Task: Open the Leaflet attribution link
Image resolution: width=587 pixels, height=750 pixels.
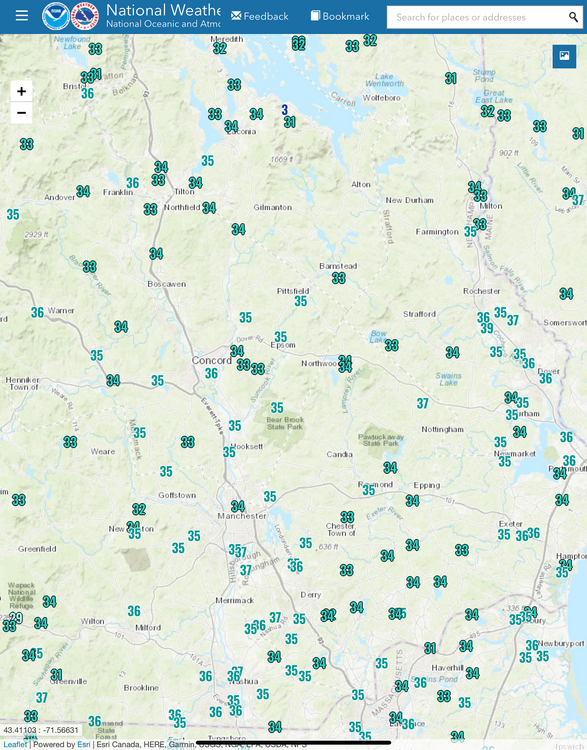Action: pos(15,744)
